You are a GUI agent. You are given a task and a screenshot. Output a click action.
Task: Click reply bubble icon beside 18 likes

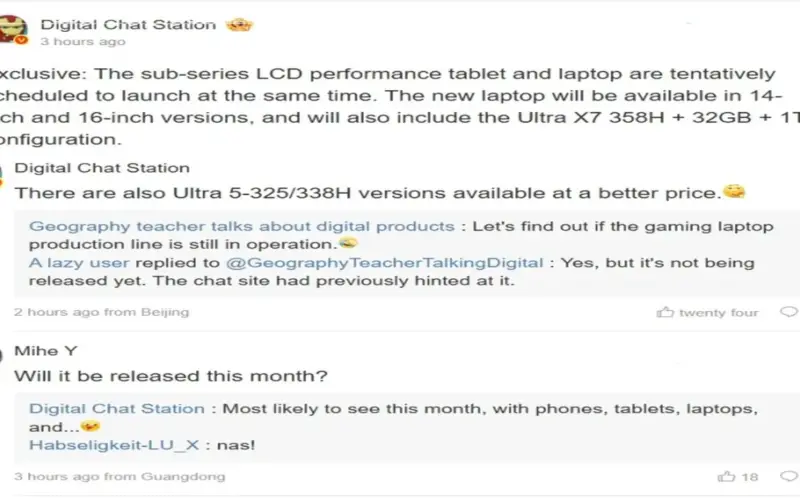click(789, 476)
